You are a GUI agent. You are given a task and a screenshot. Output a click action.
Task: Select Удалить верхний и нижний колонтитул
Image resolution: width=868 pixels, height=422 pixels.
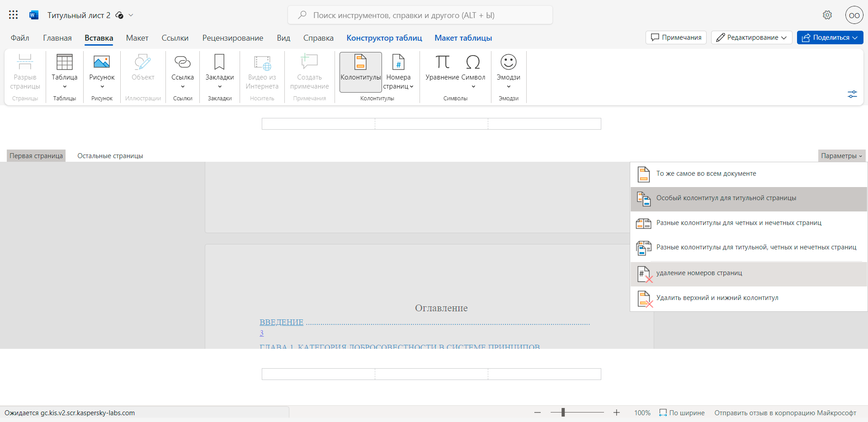749,298
